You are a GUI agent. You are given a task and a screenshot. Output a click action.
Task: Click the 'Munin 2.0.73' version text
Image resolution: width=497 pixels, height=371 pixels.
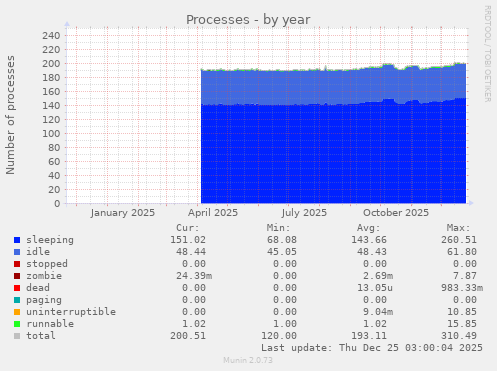point(248,360)
